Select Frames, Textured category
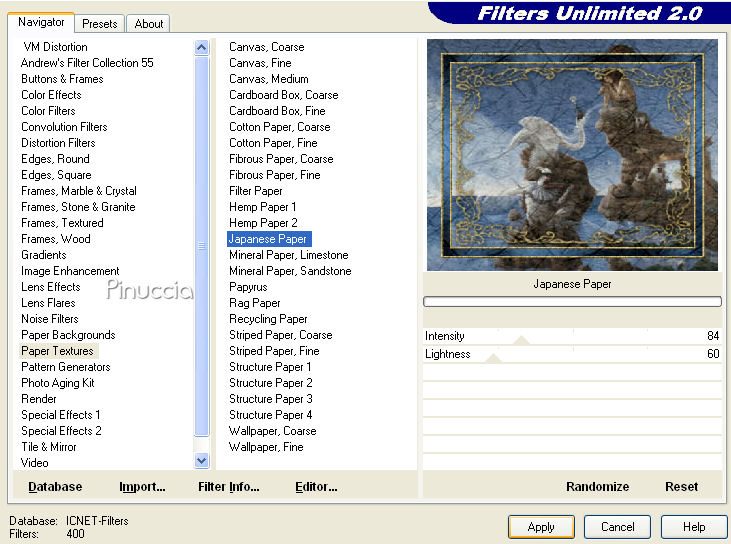Viewport: 731px width, 544px height. pos(62,223)
